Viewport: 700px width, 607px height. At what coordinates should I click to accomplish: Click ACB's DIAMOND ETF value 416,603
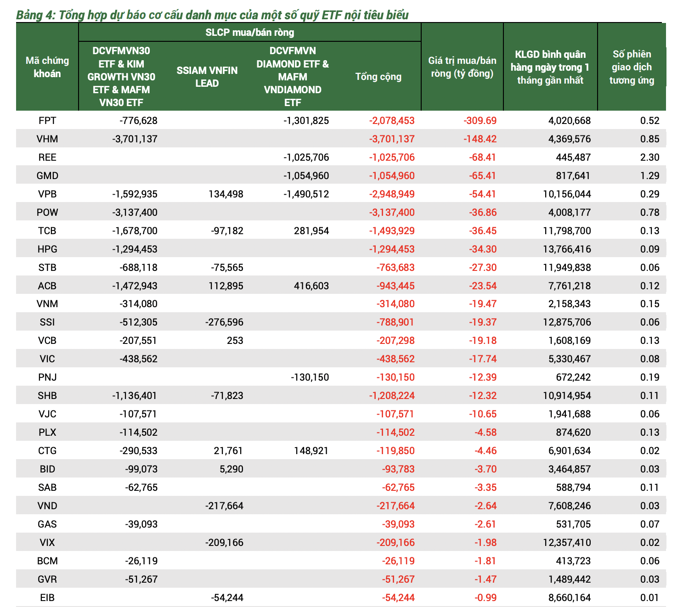click(311, 286)
